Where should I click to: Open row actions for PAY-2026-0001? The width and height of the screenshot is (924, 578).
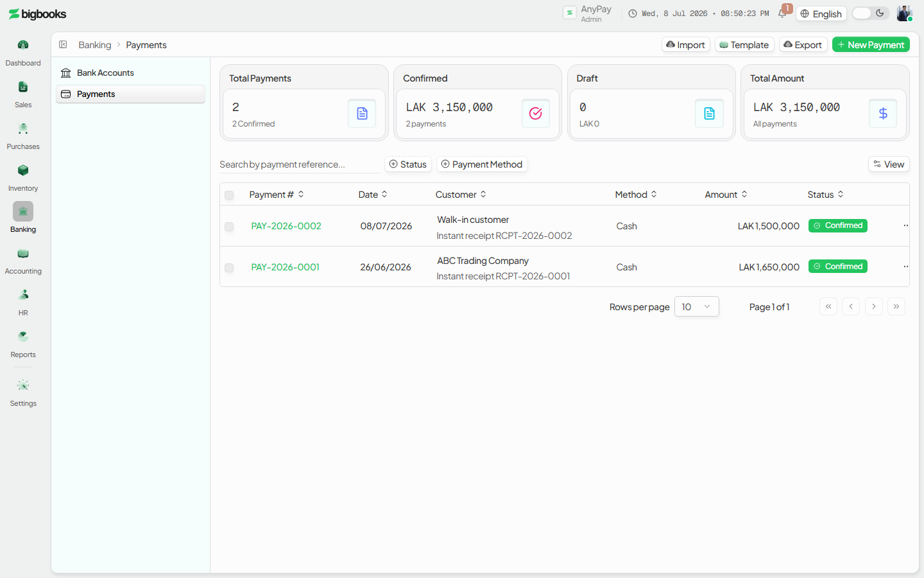(905, 267)
